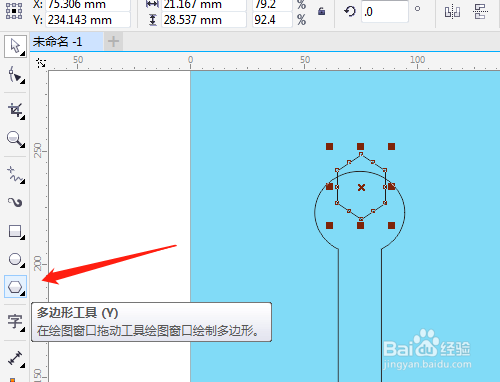The height and width of the screenshot is (382, 500).
Task: Click the mirror horizontally button
Action: [452, 12]
